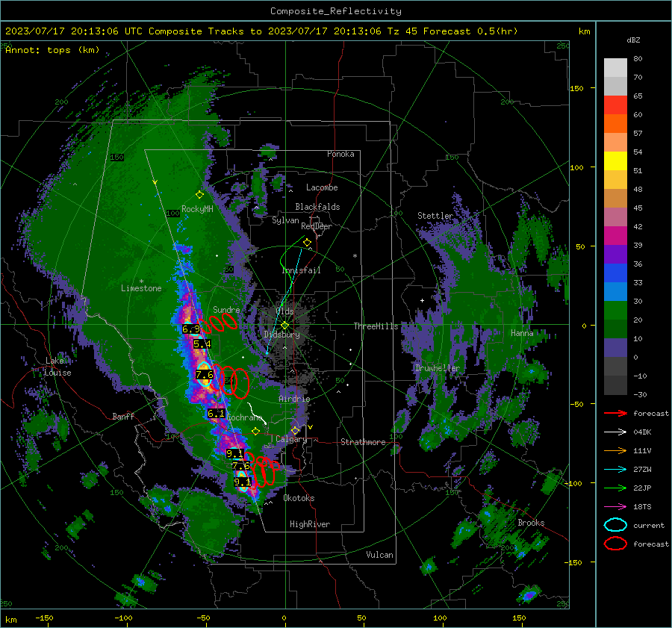
Task: Click the Hanna town label
Action: click(x=522, y=333)
